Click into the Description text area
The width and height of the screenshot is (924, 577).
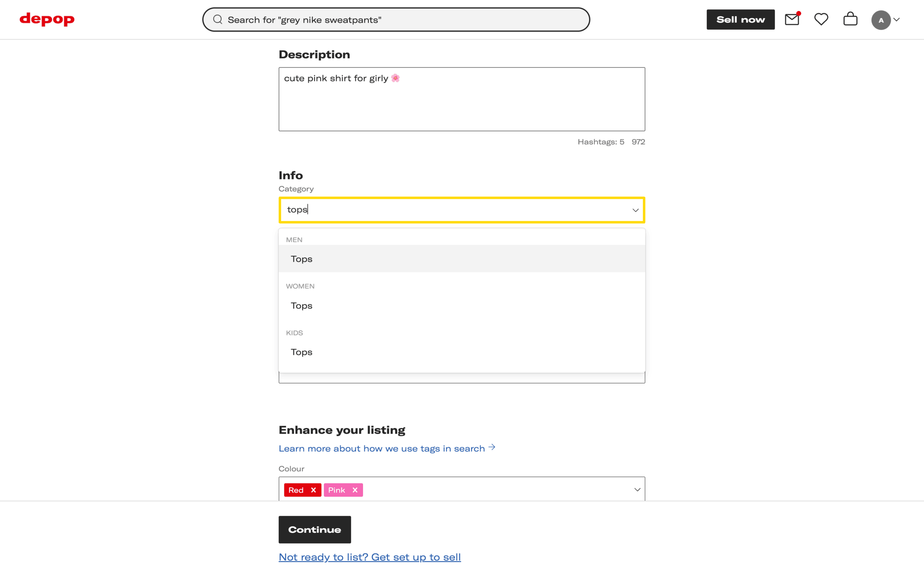[461, 103]
